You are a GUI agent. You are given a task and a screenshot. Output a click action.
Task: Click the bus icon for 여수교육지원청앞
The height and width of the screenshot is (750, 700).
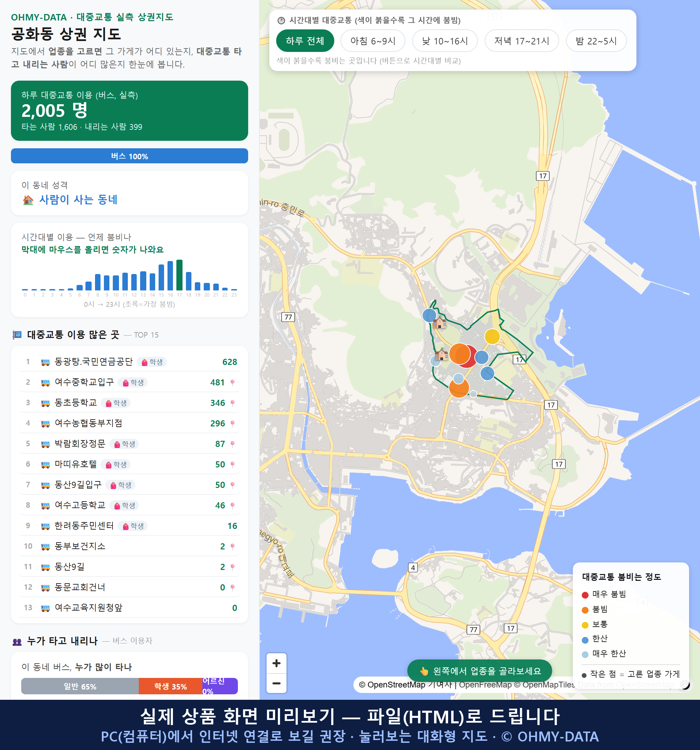[45, 608]
